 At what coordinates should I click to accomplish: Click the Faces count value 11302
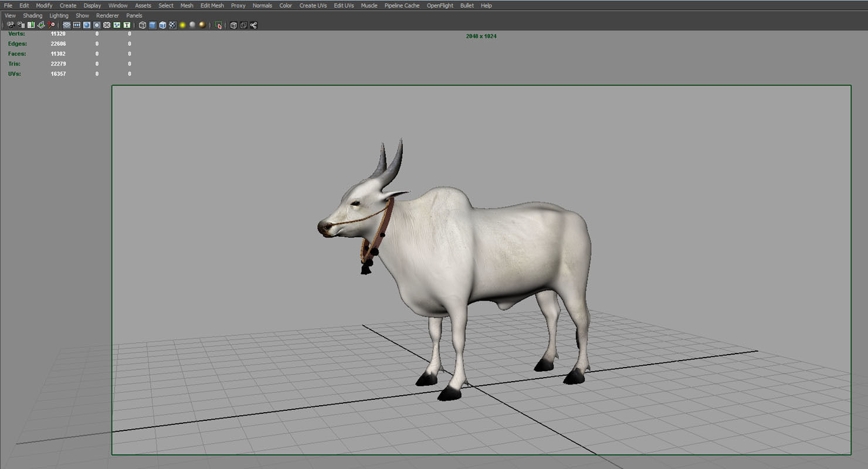point(58,54)
